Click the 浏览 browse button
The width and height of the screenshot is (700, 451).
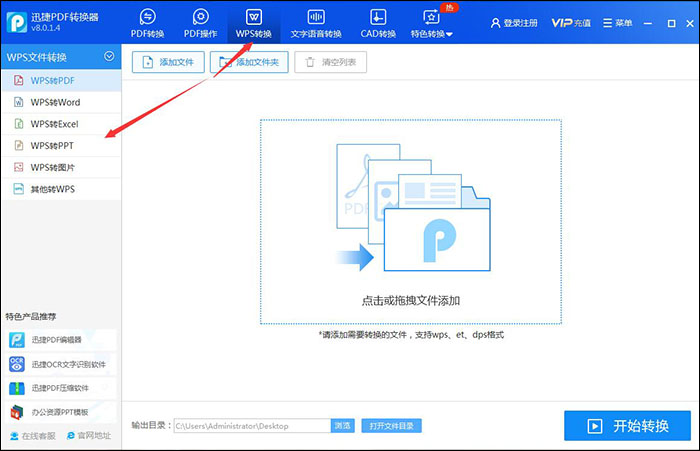(342, 426)
